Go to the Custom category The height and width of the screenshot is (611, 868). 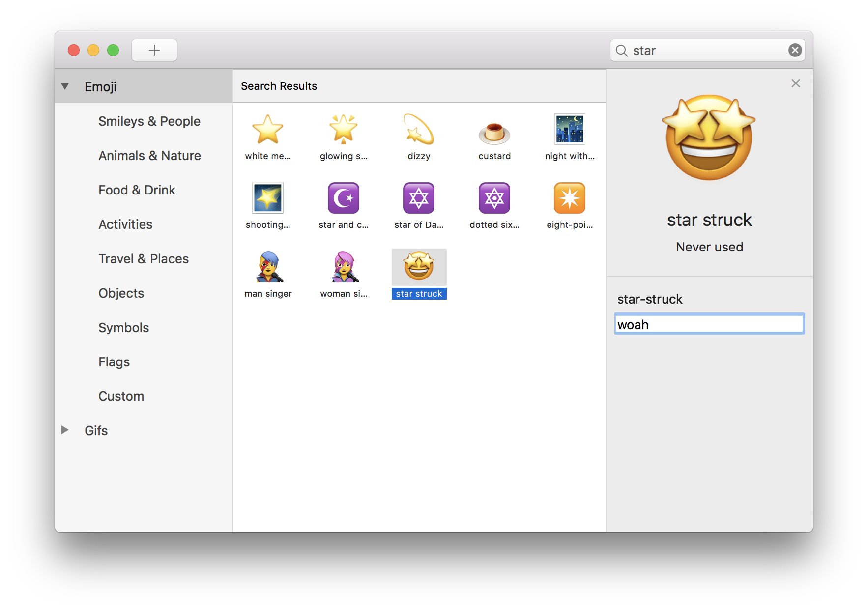pos(121,396)
